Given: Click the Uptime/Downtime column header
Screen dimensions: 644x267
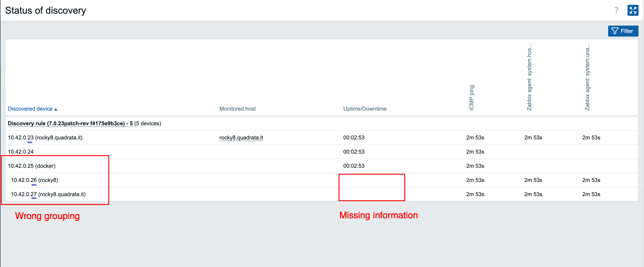Looking at the screenshot, I should point(365,109).
